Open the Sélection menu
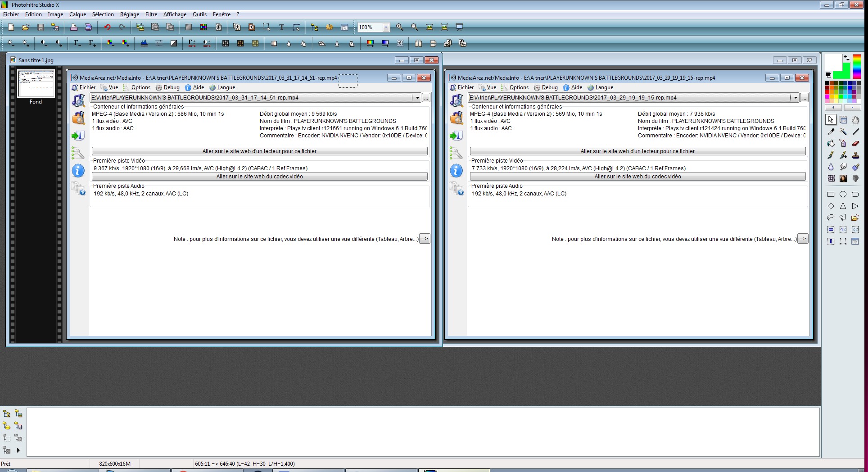The width and height of the screenshot is (868, 472). coord(103,14)
